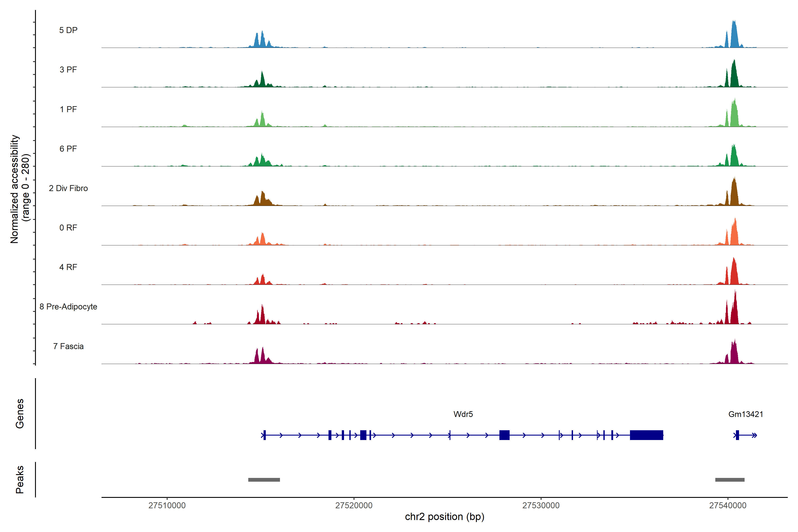Image resolution: width=798 pixels, height=532 pixels.
Task: Click the 27520000 axis tick label
Action: pos(354,505)
